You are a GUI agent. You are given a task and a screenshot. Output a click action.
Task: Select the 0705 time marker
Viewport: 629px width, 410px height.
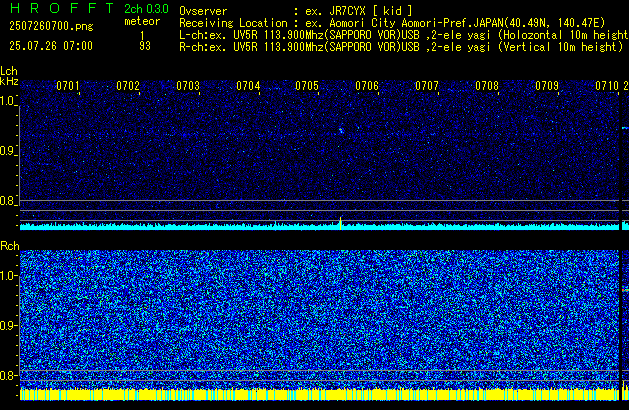point(307,86)
